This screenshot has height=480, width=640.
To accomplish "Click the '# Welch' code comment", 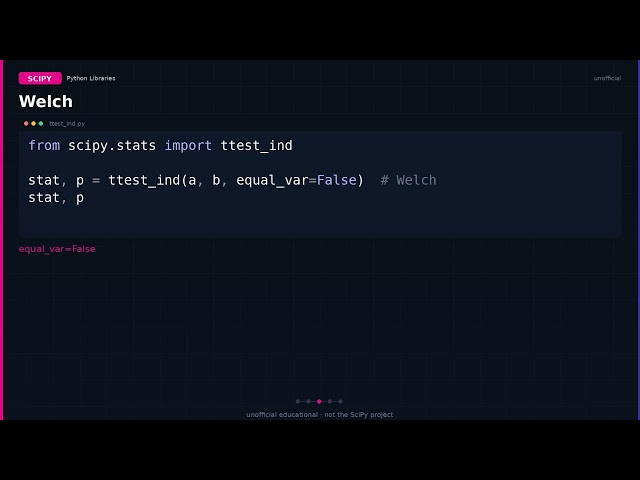I will (408, 180).
